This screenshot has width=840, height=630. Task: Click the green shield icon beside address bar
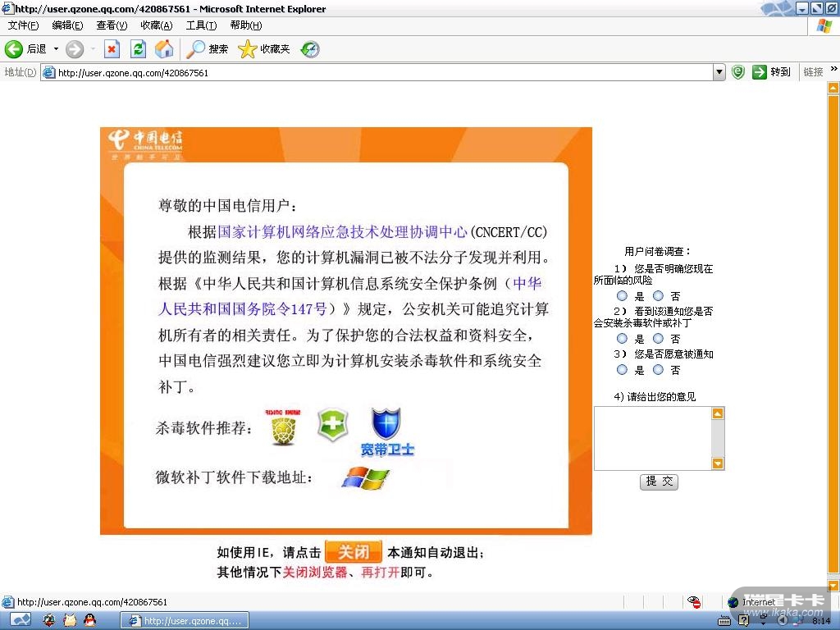click(737, 72)
